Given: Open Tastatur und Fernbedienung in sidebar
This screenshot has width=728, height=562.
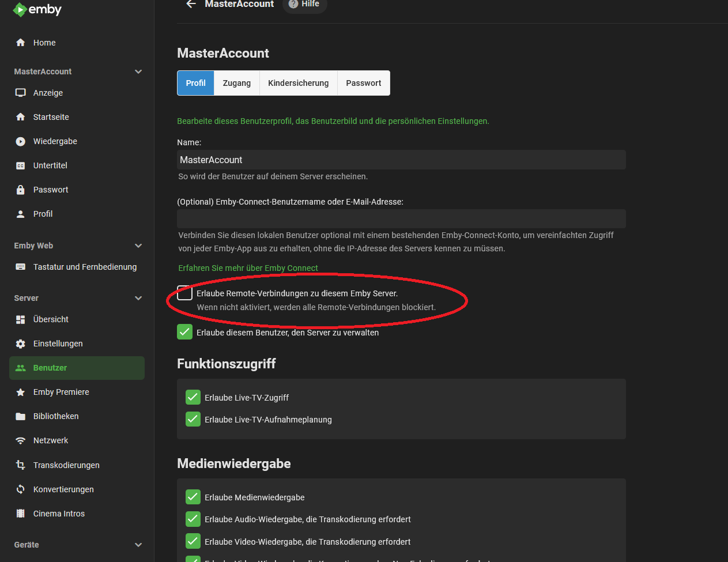Looking at the screenshot, I should [77, 267].
